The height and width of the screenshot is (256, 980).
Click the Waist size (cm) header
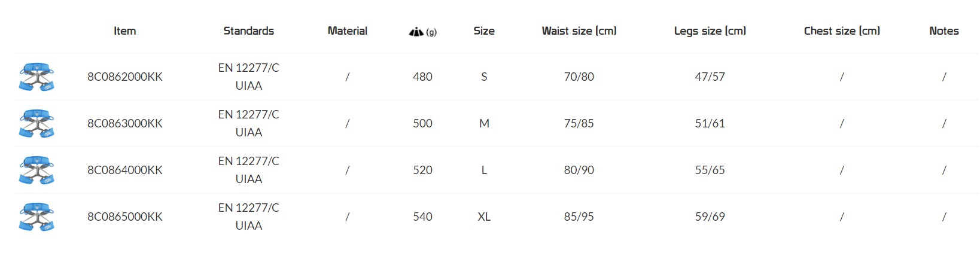pos(579,31)
